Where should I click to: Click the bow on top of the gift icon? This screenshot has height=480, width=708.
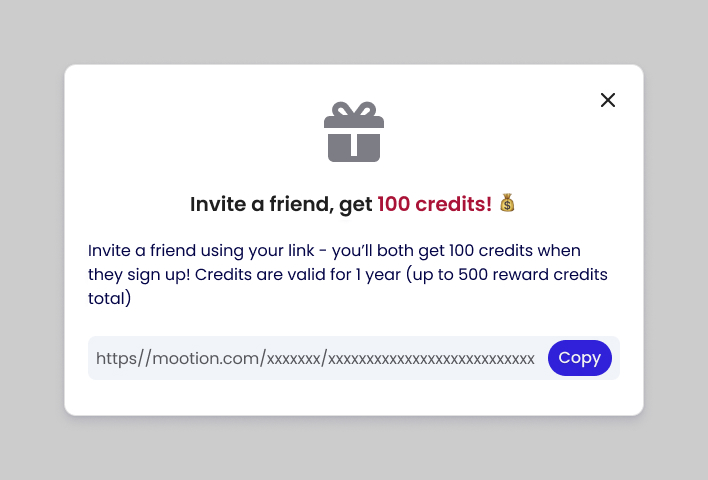354,109
